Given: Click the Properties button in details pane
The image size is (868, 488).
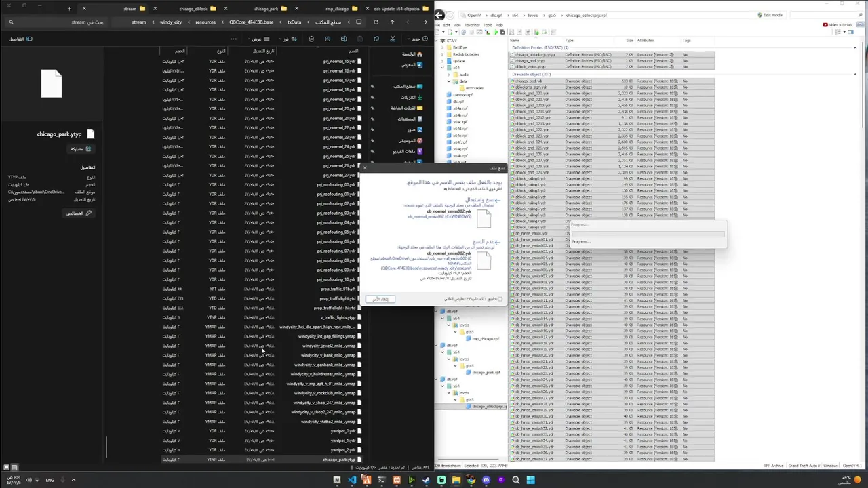Looking at the screenshot, I should click(79, 213).
